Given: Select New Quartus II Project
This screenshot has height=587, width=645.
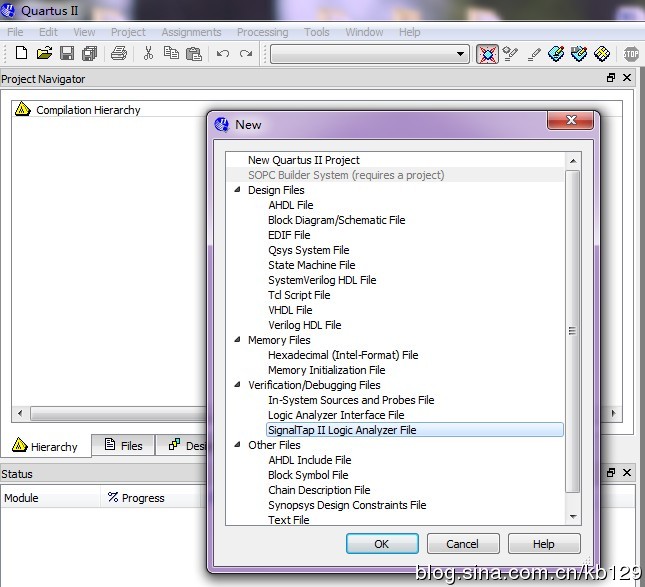Looking at the screenshot, I should [304, 160].
